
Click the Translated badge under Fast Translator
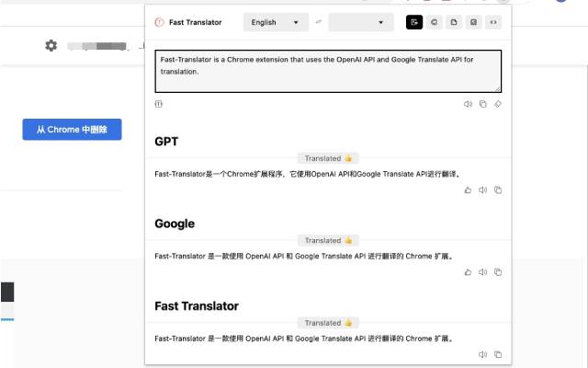point(328,323)
